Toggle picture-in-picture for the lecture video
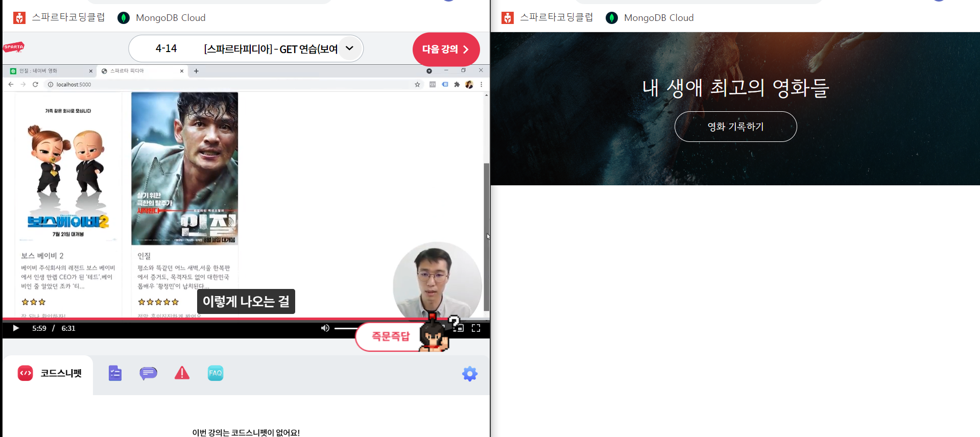The width and height of the screenshot is (980, 437). point(459,328)
